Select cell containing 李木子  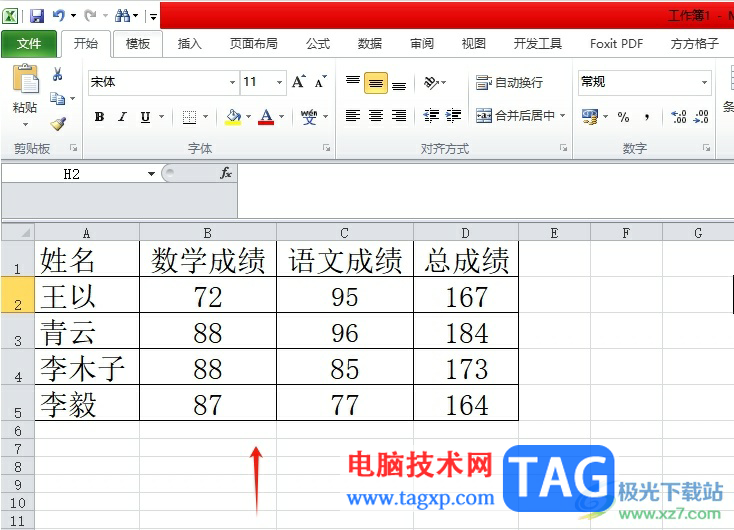coord(87,367)
